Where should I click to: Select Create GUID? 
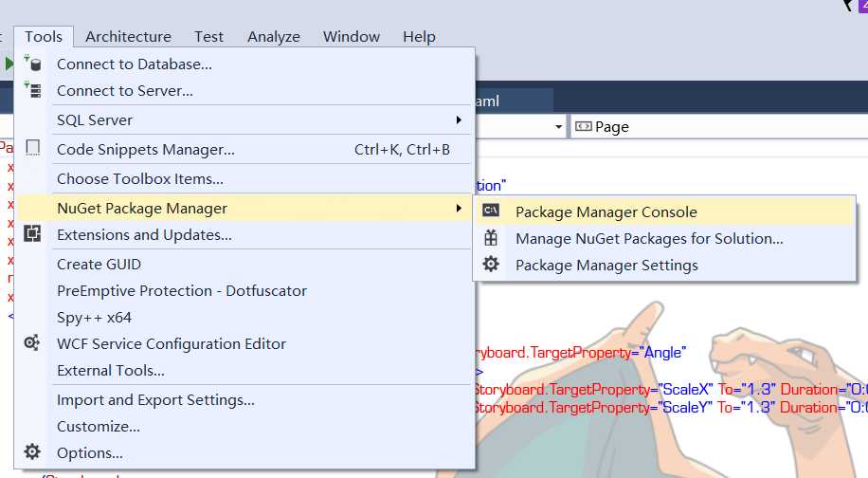tap(244, 264)
